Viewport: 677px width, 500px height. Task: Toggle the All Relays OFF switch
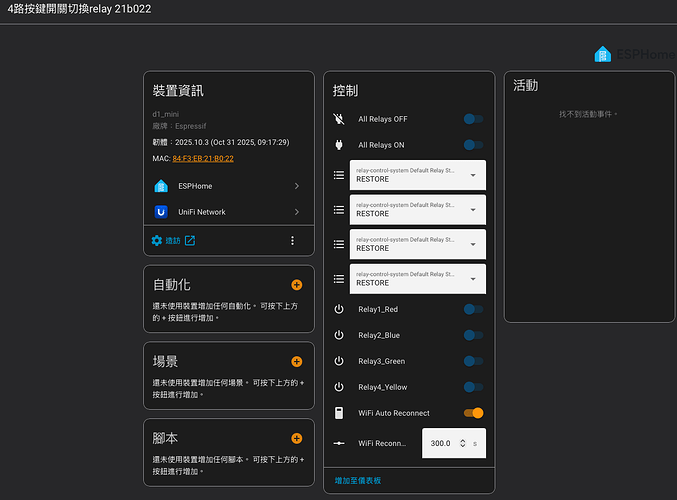pyautogui.click(x=473, y=119)
